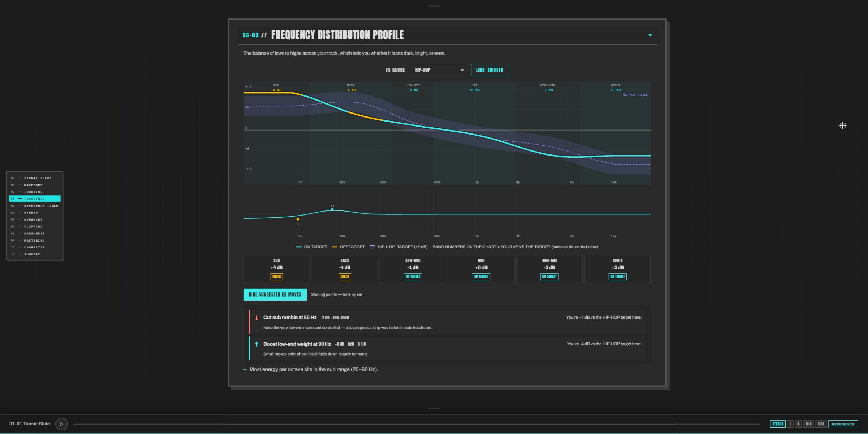Screen dimensions: 868x434
Task: Go to Clipping section
Action: 35,226
